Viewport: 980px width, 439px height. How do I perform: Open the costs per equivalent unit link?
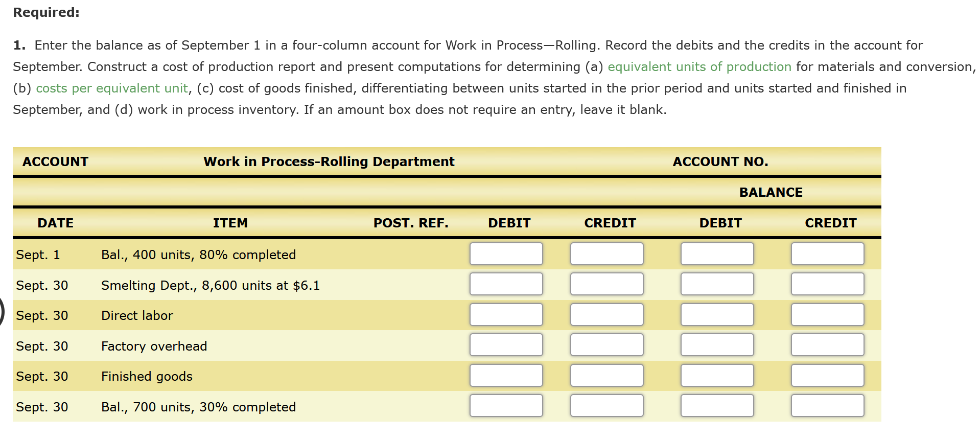[111, 88]
